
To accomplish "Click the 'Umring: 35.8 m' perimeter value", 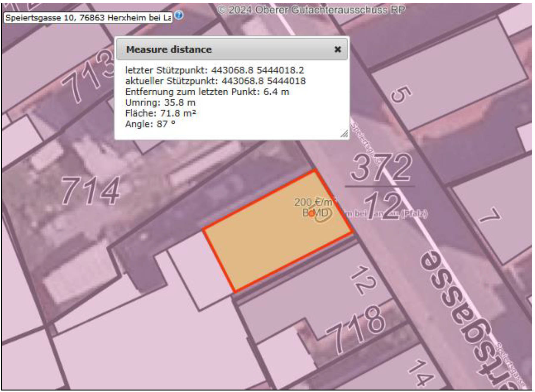I will (160, 103).
